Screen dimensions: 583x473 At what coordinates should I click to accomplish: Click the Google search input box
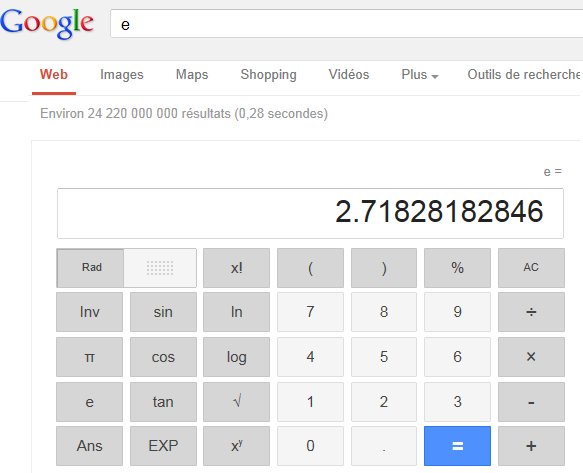click(x=347, y=24)
